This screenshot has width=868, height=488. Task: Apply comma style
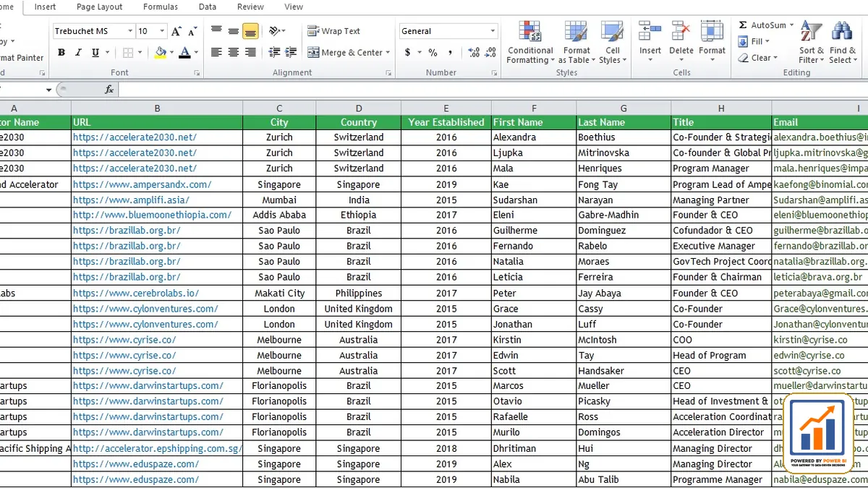coord(451,53)
